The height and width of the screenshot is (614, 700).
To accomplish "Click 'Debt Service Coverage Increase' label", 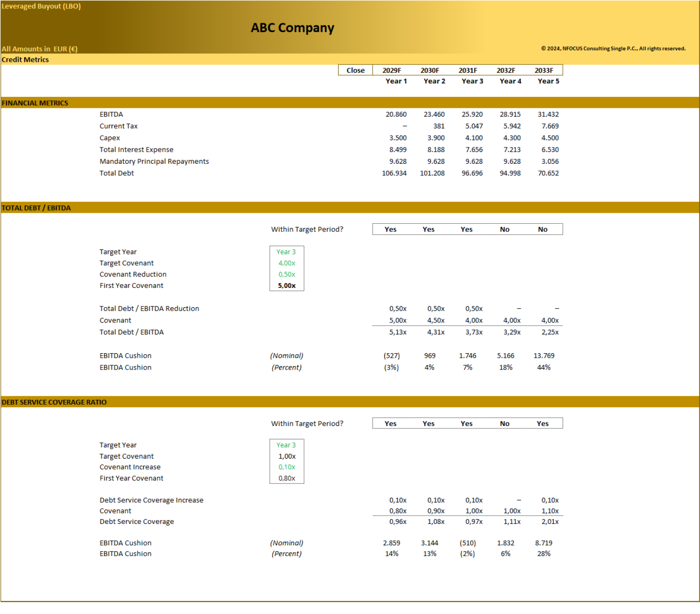I will (x=151, y=500).
